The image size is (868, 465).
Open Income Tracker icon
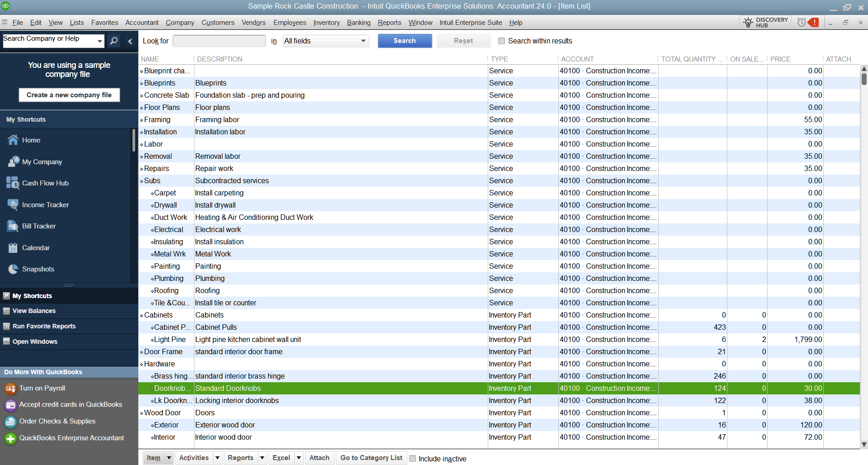[13, 204]
